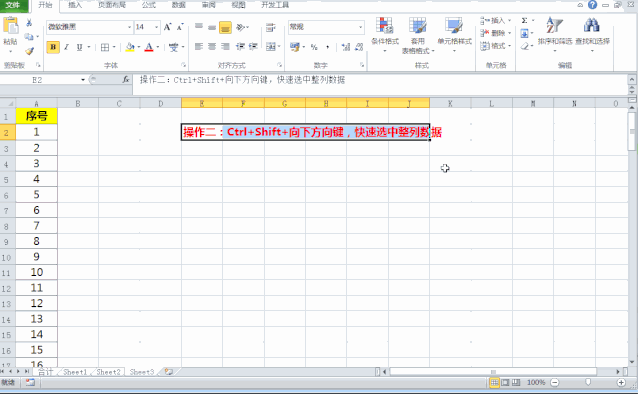Toggle Underline formatting
Screen dimensions: 638x394
[x=79, y=47]
